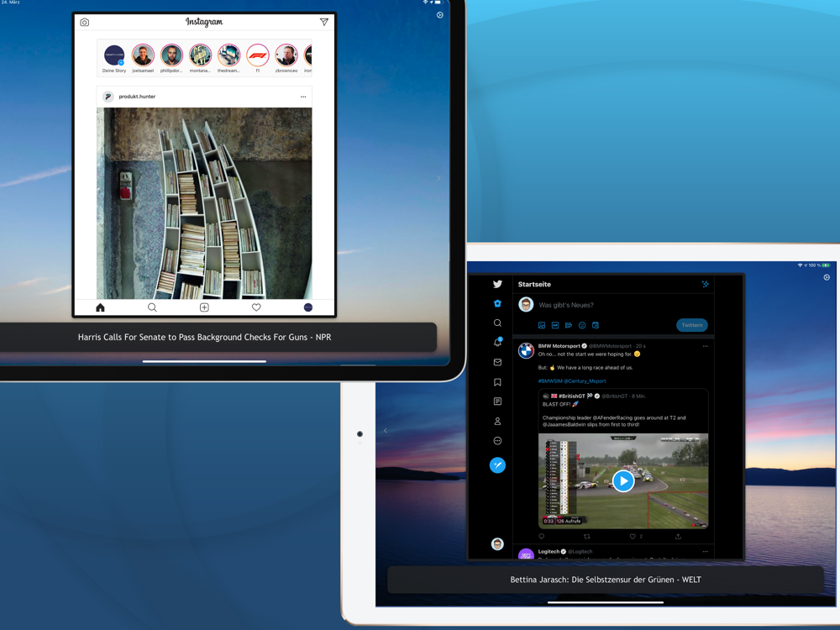Open the produkt.hunter profile avatar

tap(108, 97)
